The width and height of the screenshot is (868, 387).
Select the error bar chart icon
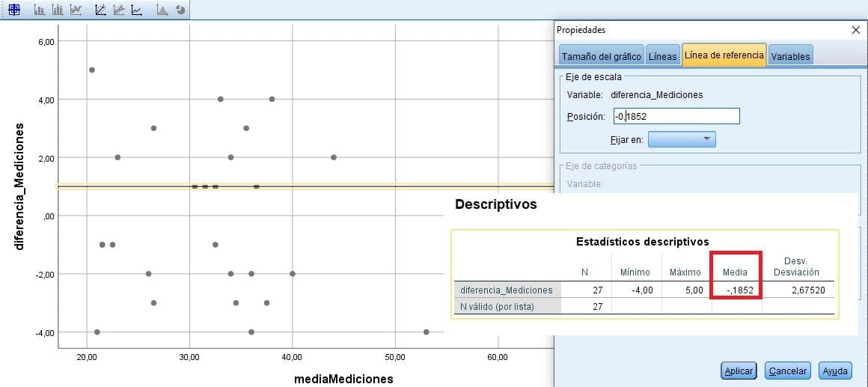[x=58, y=10]
